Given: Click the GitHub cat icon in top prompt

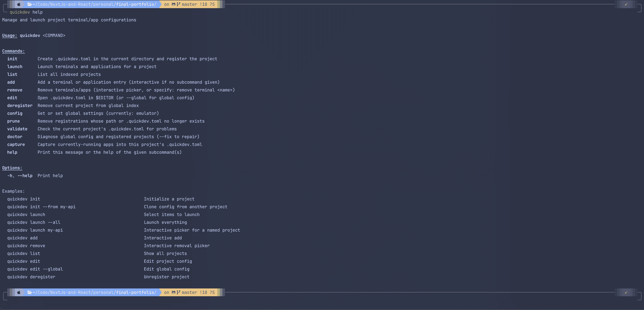Looking at the screenshot, I should 174,4.
